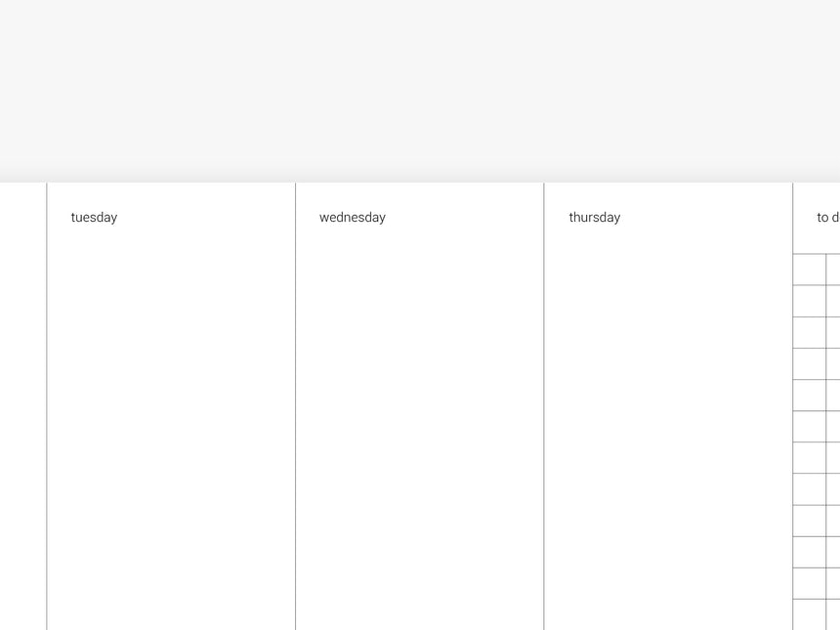Click the gray area above the planner page

[x=420, y=88]
